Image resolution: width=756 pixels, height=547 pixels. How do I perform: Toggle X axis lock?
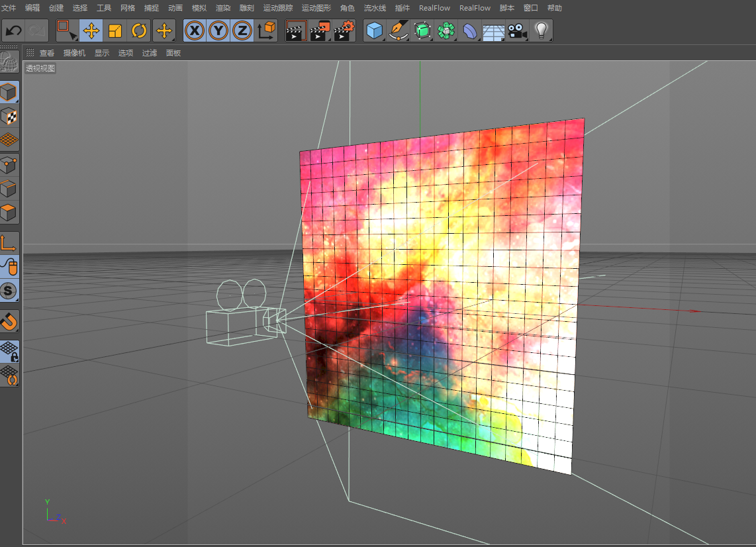point(195,31)
